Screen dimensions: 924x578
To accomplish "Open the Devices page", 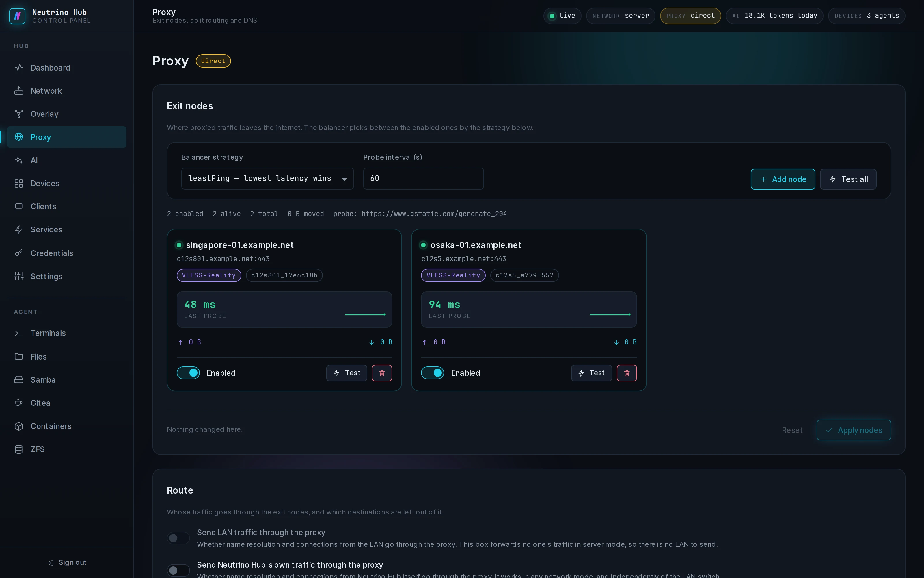I will tap(67, 184).
